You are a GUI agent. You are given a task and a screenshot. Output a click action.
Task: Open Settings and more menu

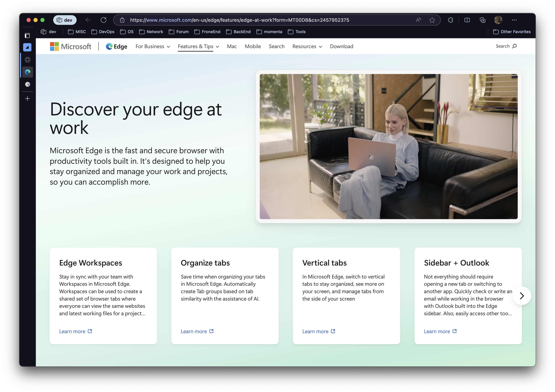514,20
